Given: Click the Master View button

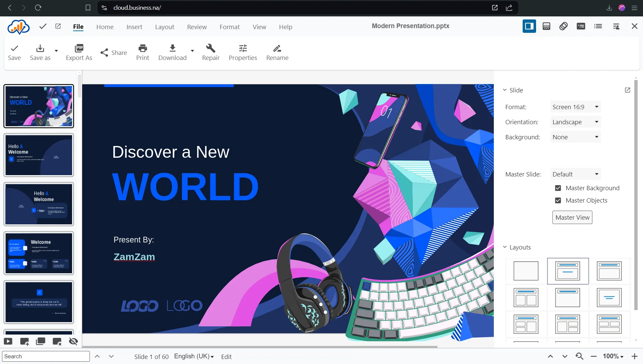Looking at the screenshot, I should coord(572,218).
